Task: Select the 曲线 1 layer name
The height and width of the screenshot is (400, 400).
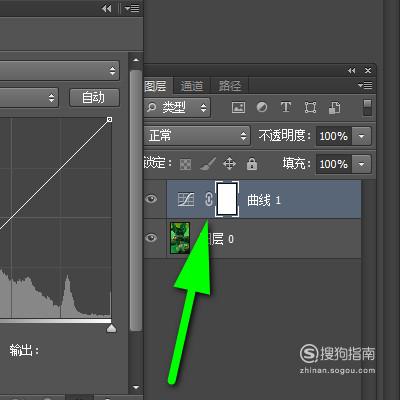Action: [264, 200]
